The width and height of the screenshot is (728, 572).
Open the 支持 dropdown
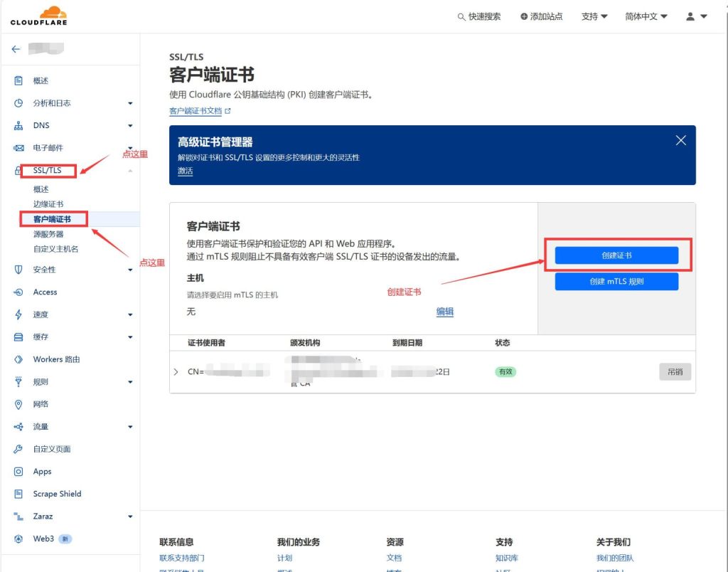594,16
